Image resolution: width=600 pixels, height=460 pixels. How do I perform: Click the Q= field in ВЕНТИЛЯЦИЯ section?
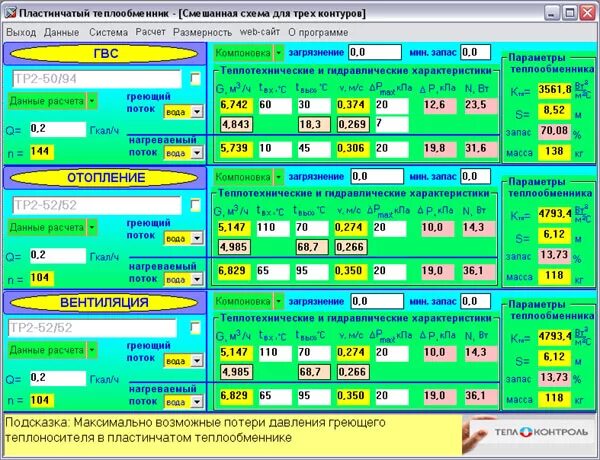pos(58,378)
